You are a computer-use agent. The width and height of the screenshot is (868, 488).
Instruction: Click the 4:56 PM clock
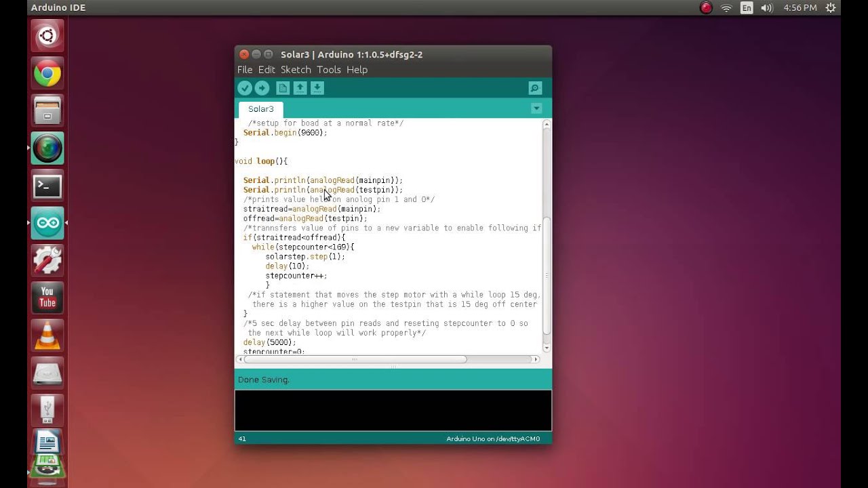pyautogui.click(x=800, y=8)
